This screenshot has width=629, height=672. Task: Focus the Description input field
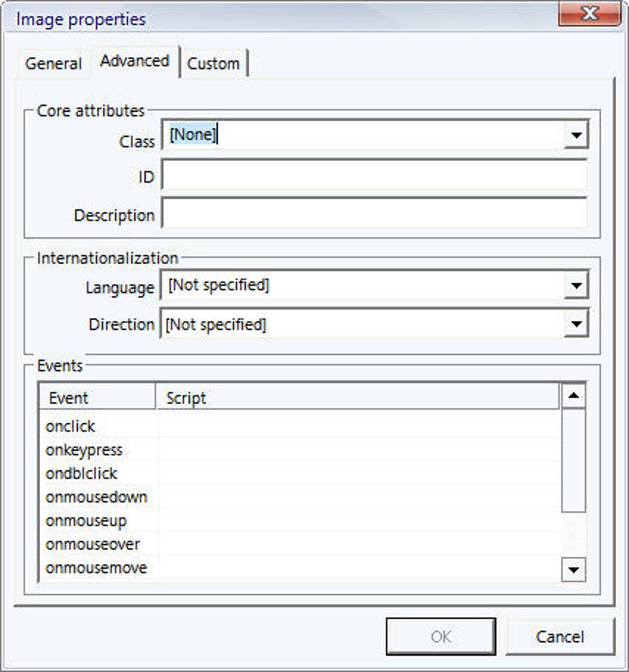[x=374, y=214]
